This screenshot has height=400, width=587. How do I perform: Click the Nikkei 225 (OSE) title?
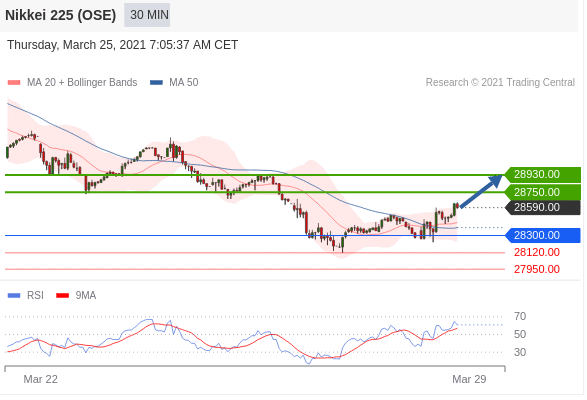(x=61, y=15)
